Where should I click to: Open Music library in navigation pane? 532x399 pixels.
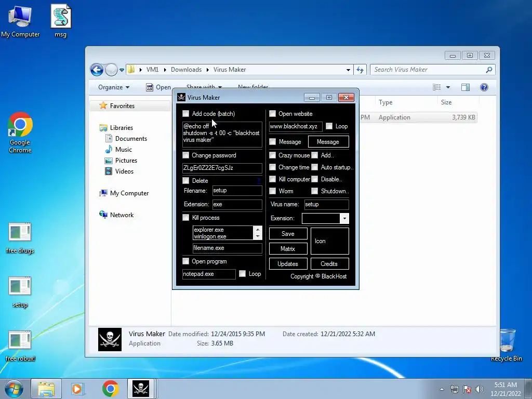[124, 149]
